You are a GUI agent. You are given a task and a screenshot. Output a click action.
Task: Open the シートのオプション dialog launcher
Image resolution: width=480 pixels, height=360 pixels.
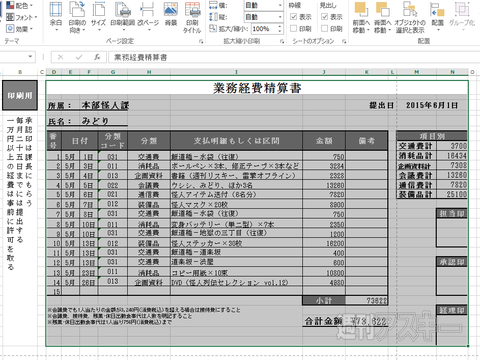pyautogui.click(x=344, y=41)
